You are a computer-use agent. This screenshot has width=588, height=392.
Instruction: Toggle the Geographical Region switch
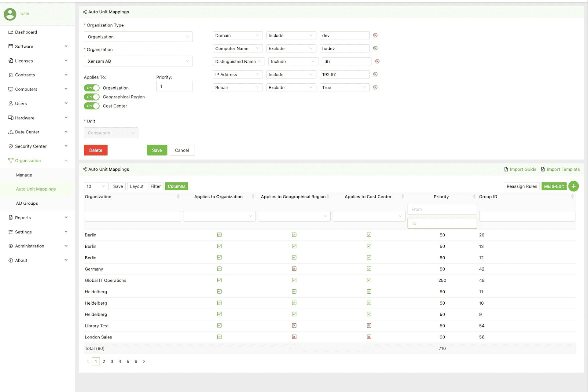[x=92, y=97]
